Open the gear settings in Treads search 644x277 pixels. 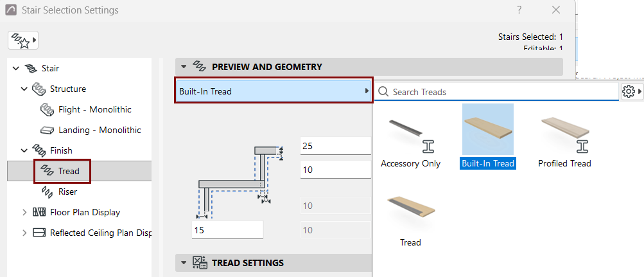tap(631, 92)
